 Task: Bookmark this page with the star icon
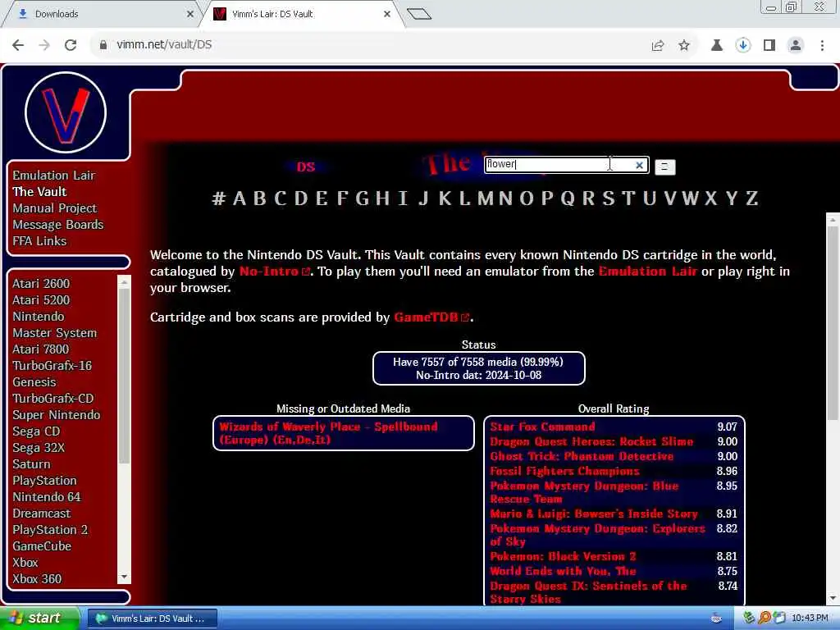[684, 46]
